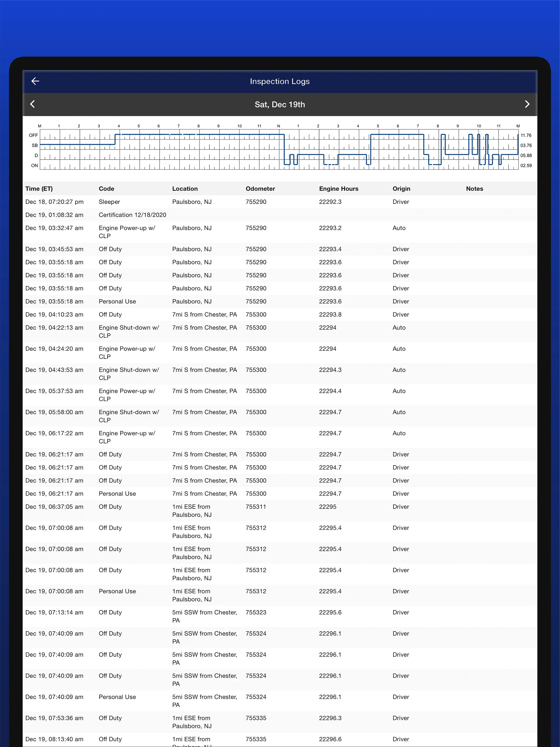The width and height of the screenshot is (560, 747).
Task: Click Dec 19, 03:45:53 am time cell
Action: point(54,249)
